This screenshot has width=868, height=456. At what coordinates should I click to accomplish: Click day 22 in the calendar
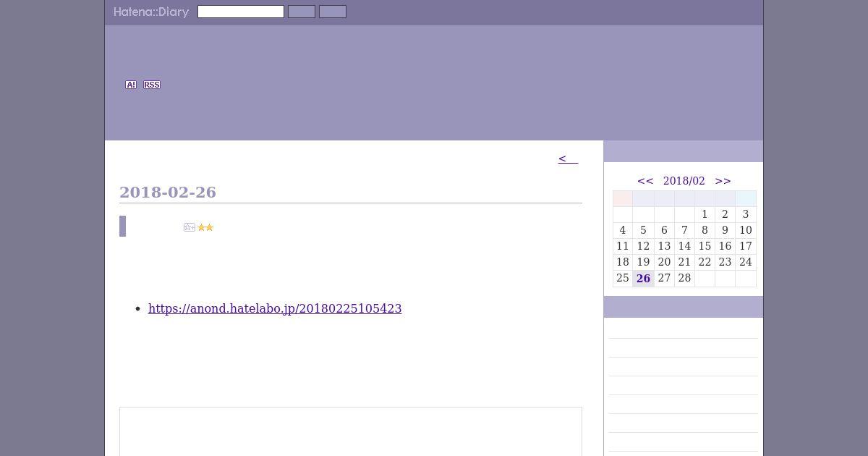pyautogui.click(x=705, y=262)
